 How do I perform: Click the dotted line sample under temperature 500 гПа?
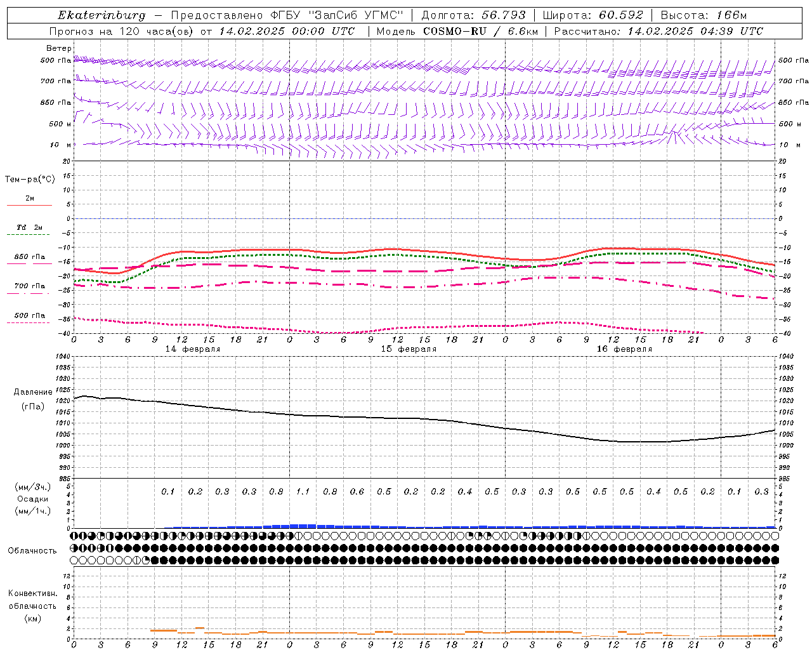[28, 322]
